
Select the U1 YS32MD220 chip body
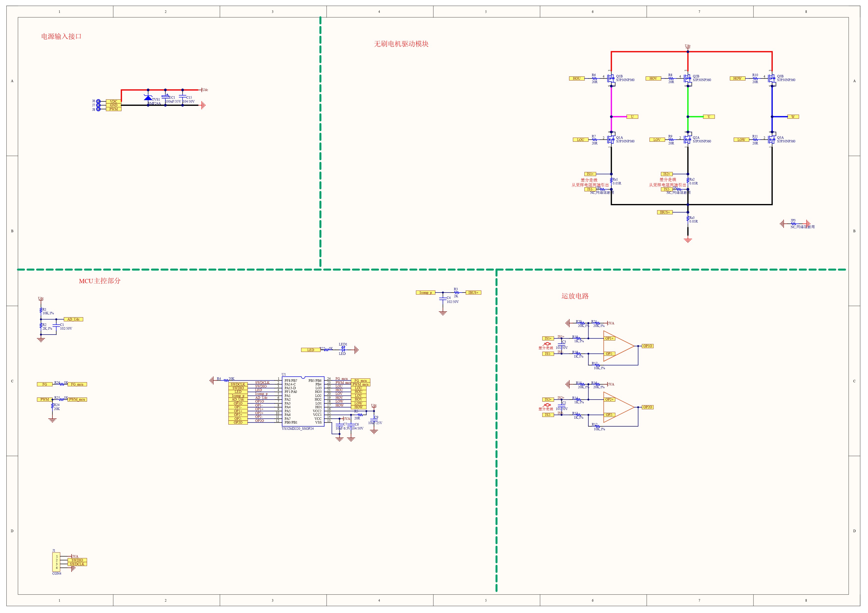pyautogui.click(x=303, y=402)
